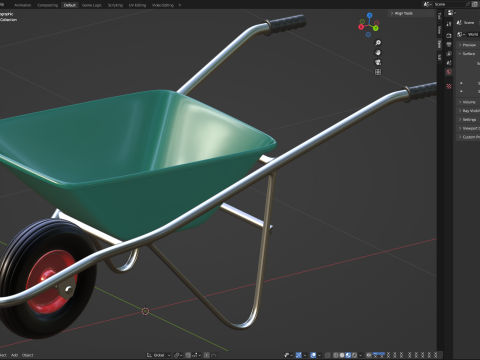This screenshot has height=360, width=480.
Task: Switch to the Scripting workspace tab
Action: click(x=115, y=5)
